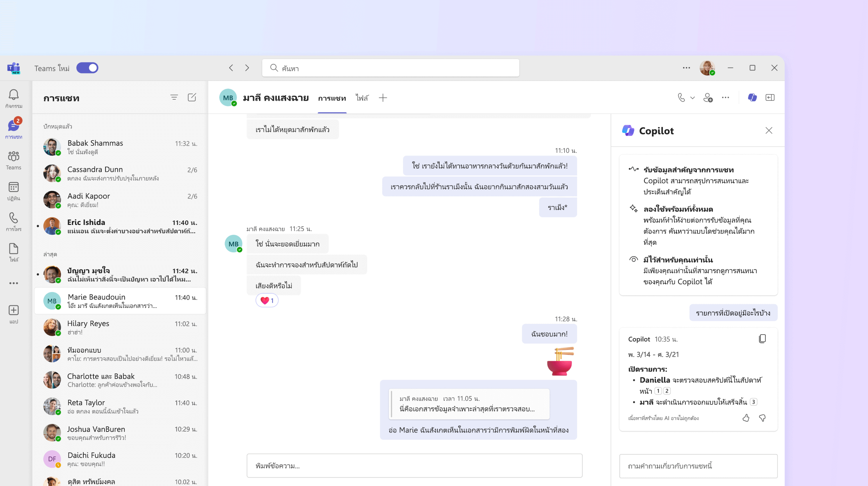Open more apps ellipsis in sidebar
868x486 pixels.
click(14, 283)
